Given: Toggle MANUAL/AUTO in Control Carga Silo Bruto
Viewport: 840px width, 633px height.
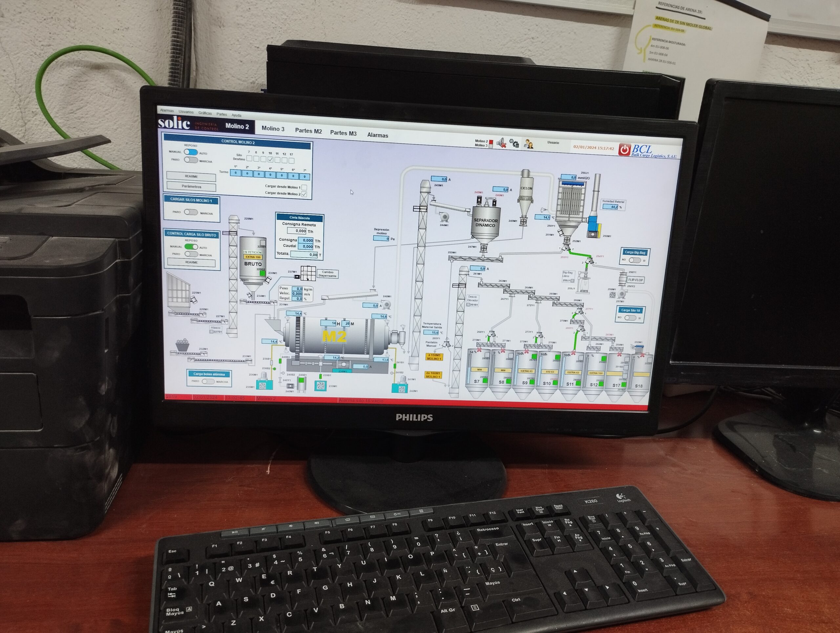Looking at the screenshot, I should (191, 247).
